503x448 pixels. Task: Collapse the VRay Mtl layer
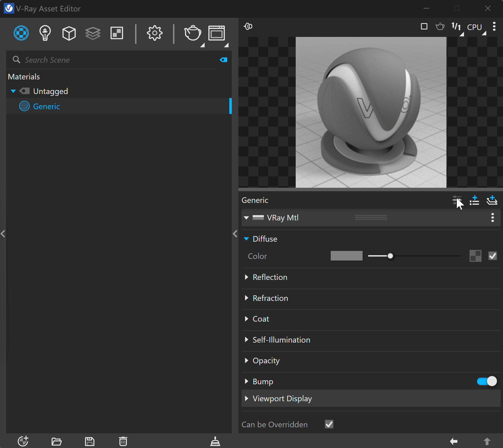(246, 218)
